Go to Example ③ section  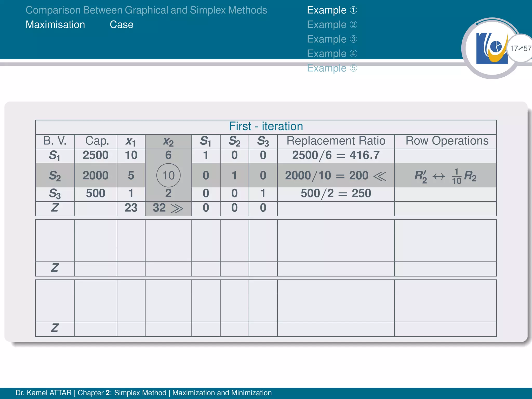pos(332,39)
